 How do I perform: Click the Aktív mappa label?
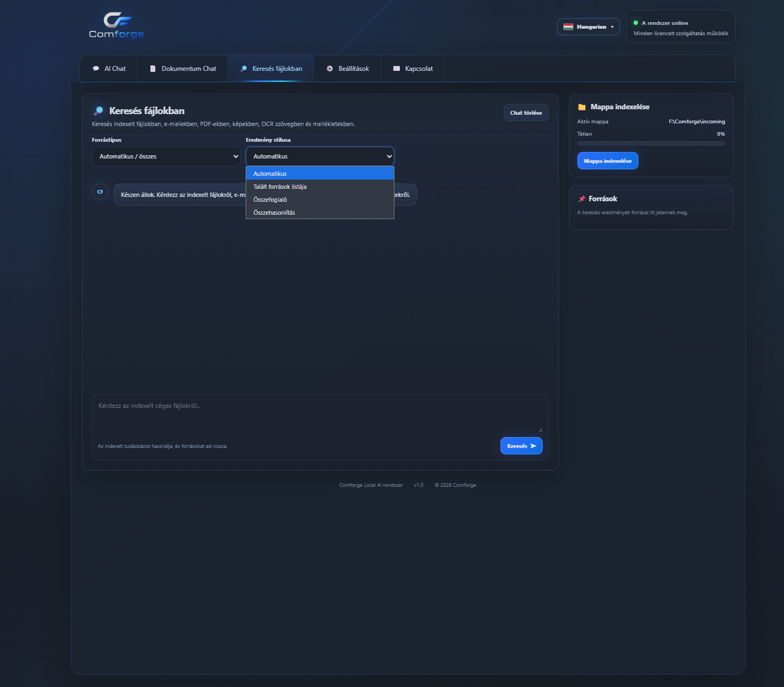tap(592, 122)
